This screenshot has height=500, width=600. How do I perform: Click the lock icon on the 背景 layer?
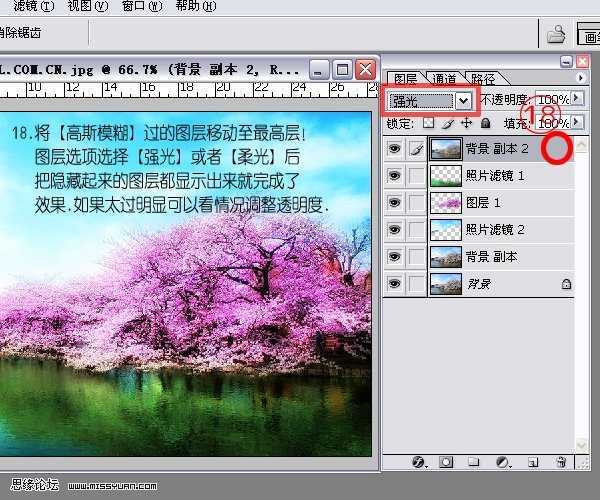point(566,284)
